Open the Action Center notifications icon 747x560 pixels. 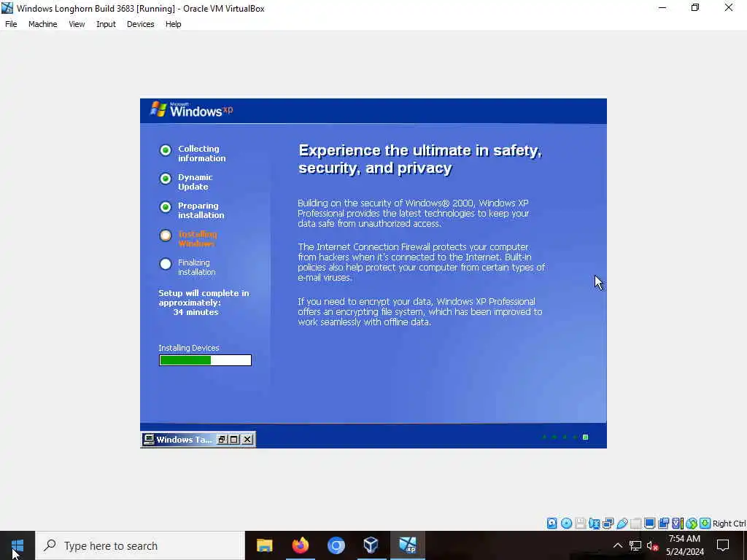pos(723,545)
